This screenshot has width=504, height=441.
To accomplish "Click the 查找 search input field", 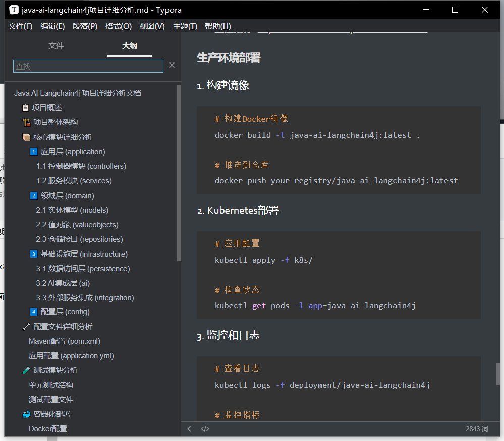I will click(88, 66).
